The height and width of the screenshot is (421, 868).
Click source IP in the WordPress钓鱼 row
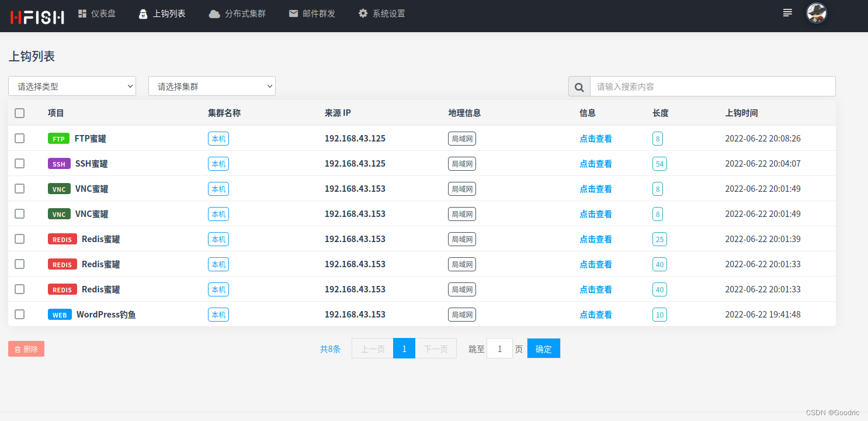click(355, 315)
